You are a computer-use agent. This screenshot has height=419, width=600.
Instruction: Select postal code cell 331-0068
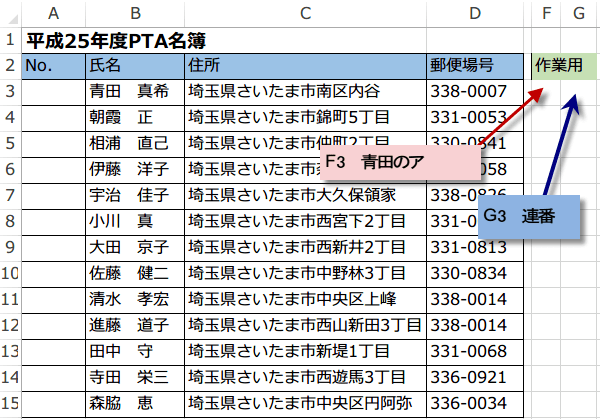[x=475, y=352]
